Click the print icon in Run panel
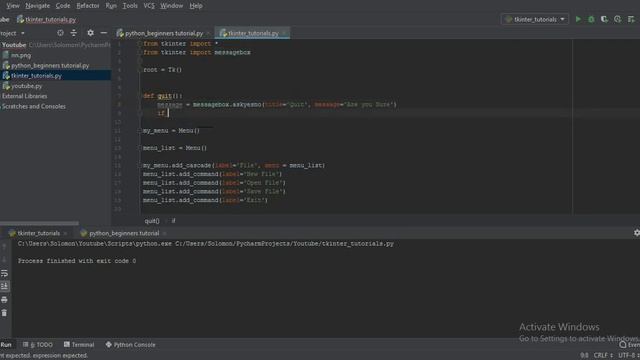 pos(4,300)
